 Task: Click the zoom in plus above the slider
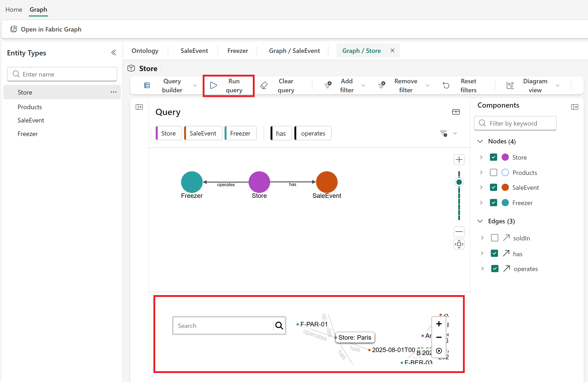459,160
